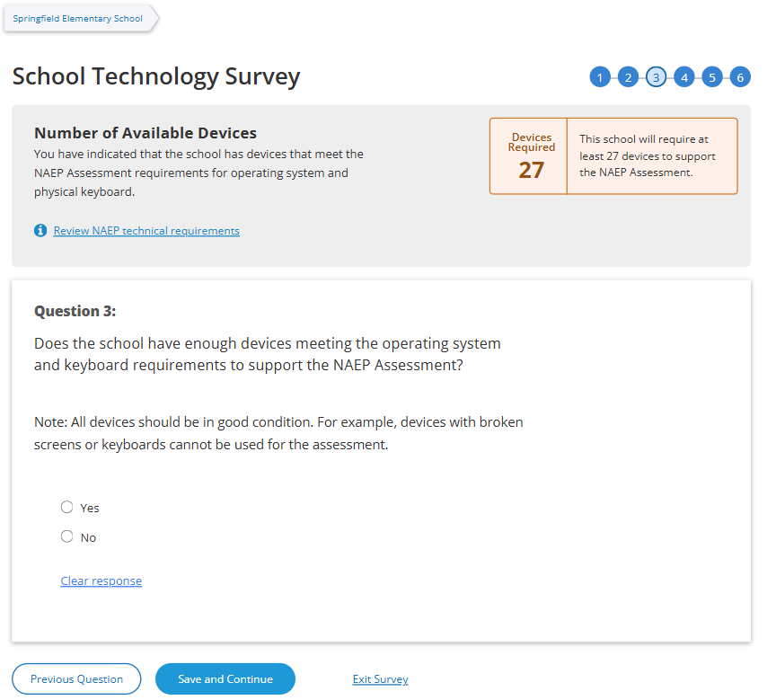Jump to step 2 in progress indicator
The width and height of the screenshot is (767, 700).
click(x=628, y=77)
